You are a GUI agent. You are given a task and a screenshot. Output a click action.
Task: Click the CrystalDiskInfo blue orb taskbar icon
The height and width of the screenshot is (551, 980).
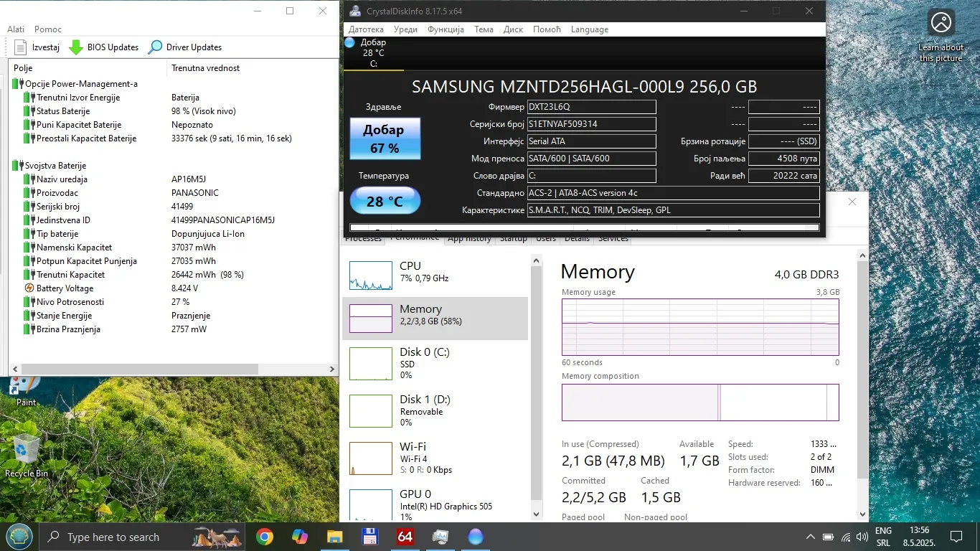pyautogui.click(x=476, y=537)
